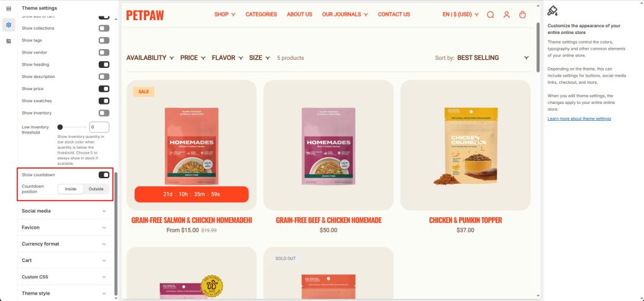Open the Apps icon in left sidebar
644x301 pixels.
[9, 41]
